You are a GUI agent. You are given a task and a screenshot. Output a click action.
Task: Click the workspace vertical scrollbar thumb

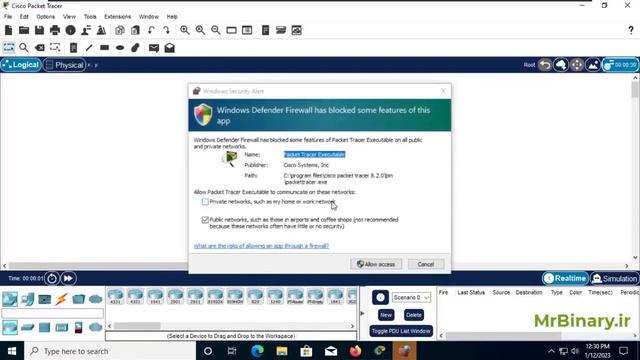point(635,89)
